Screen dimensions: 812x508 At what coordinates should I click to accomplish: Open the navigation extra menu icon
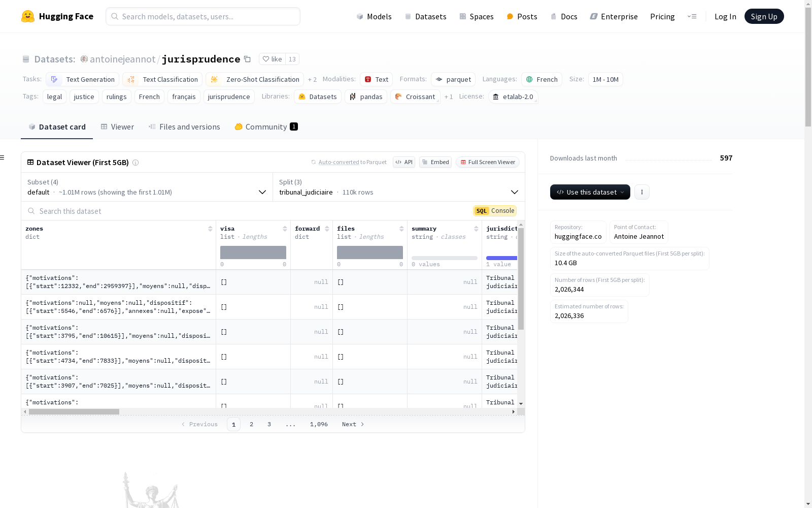(x=692, y=16)
